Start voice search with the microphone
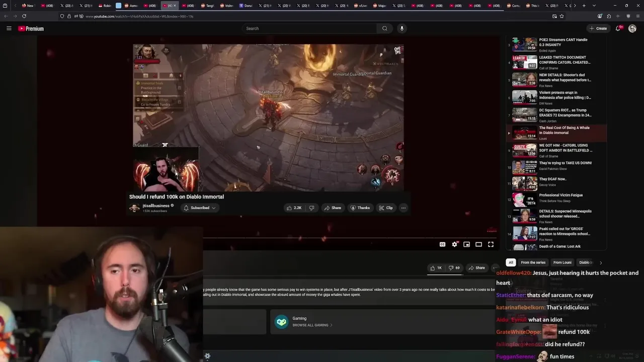Image resolution: width=644 pixels, height=362 pixels. [x=401, y=29]
